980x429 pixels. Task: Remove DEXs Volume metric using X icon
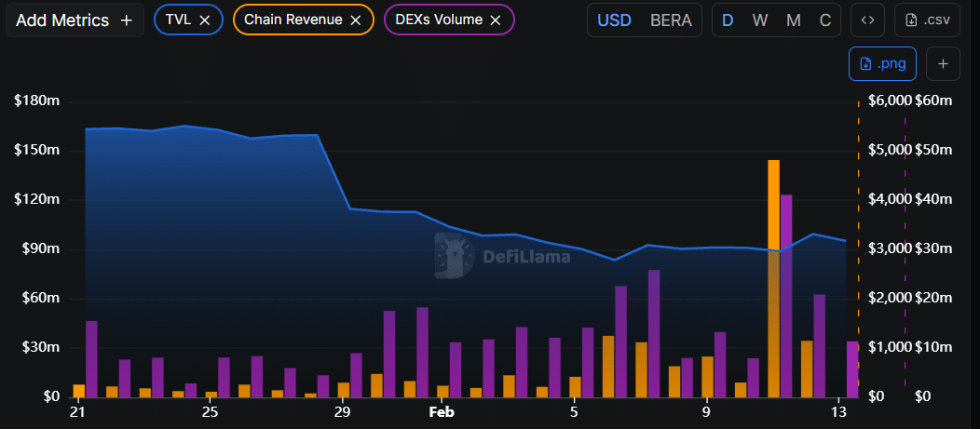point(496,20)
